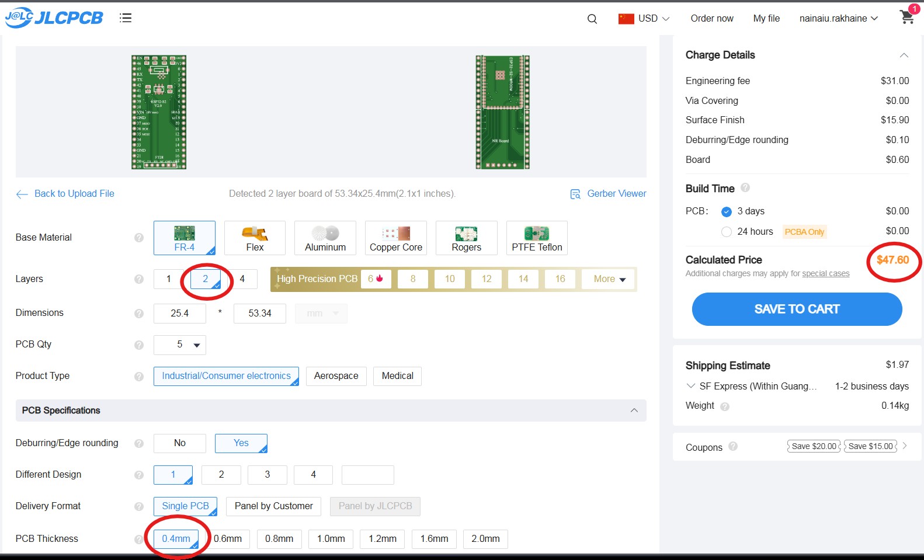The image size is (924, 560).
Task: Open the More layers dropdown
Action: point(609,279)
